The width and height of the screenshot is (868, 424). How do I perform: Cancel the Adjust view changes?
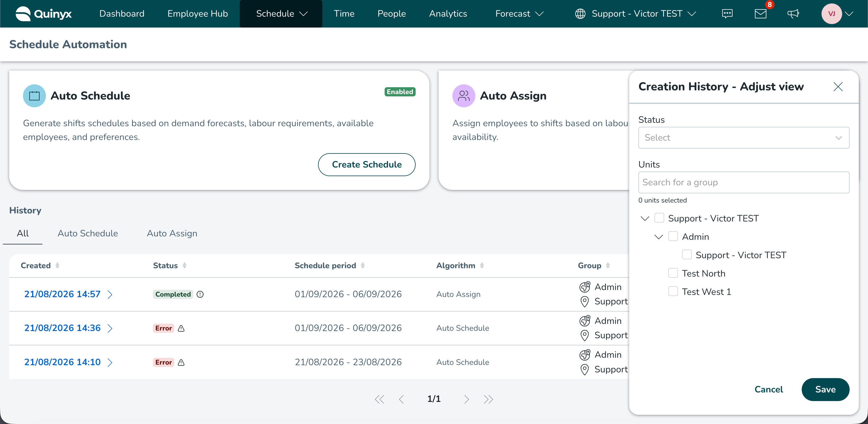click(x=769, y=390)
